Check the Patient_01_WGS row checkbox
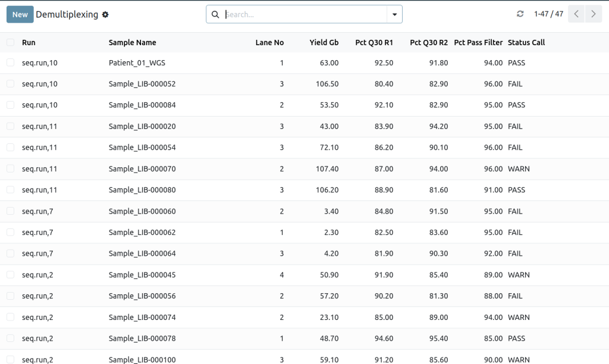 click(10, 62)
